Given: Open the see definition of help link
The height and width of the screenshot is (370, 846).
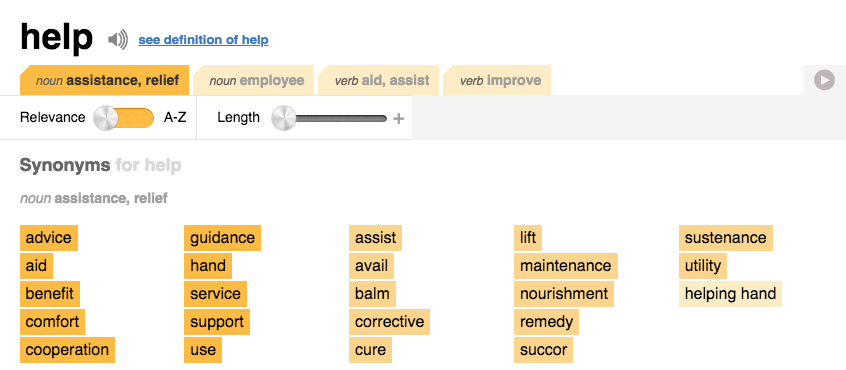Looking at the screenshot, I should pos(203,40).
